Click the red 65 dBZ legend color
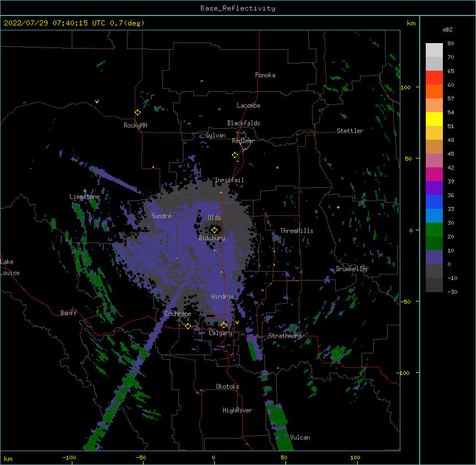Viewport: 476px width, 465px height. click(434, 77)
